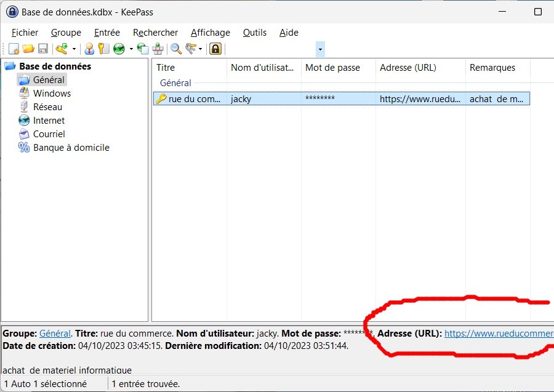The width and height of the screenshot is (554, 392).
Task: Lock the workspace with the padlock icon
Action: click(x=215, y=49)
